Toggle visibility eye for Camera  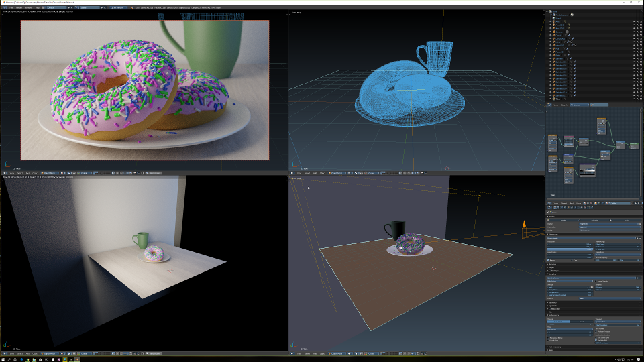(x=634, y=32)
